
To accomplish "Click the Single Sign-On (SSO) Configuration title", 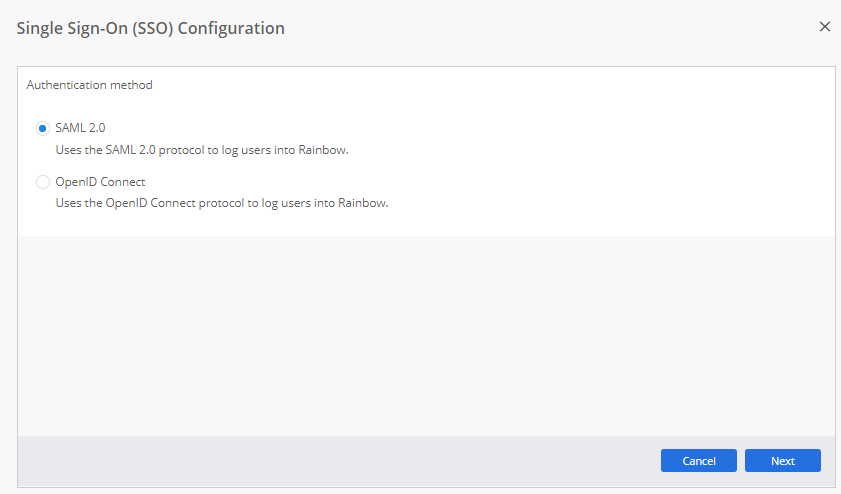I will pyautogui.click(x=151, y=28).
